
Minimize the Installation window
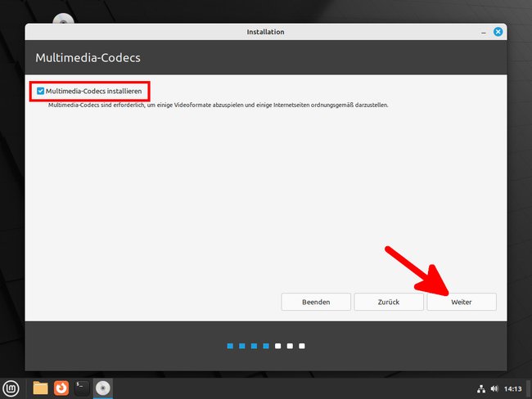(484, 32)
